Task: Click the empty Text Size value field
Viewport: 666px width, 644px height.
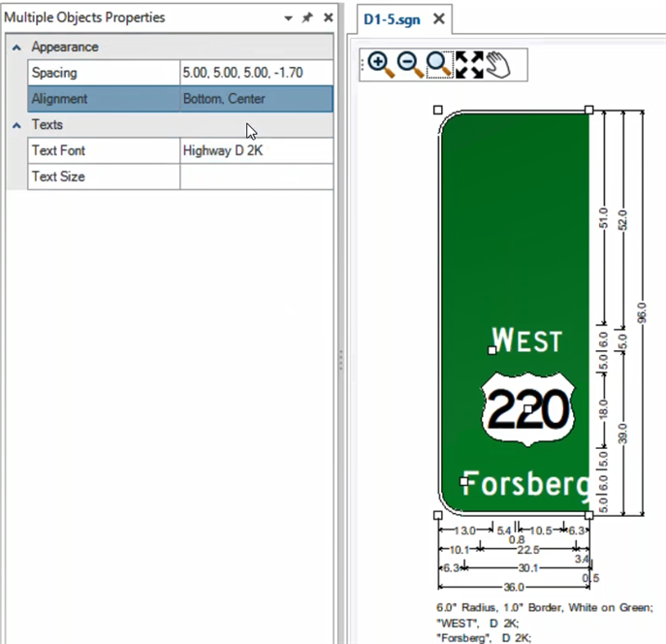Action: click(257, 177)
